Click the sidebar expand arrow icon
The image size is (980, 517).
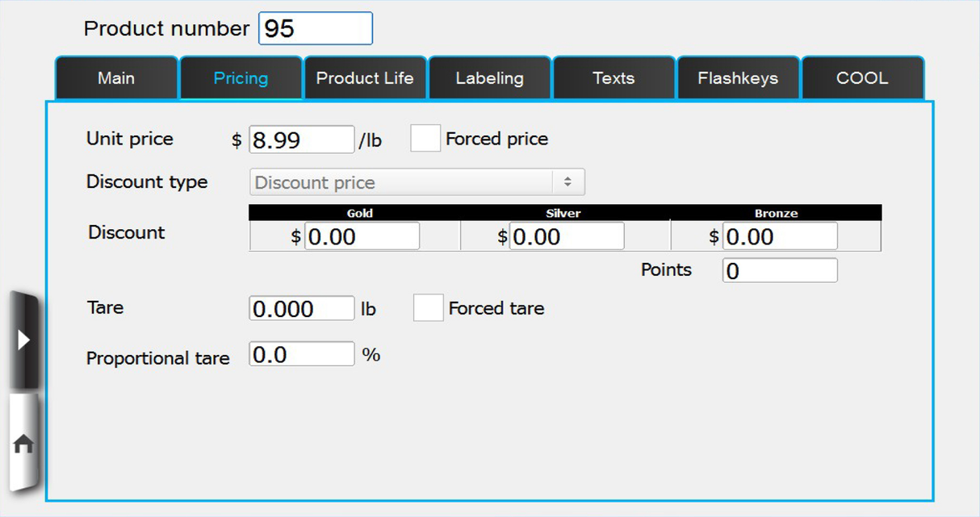point(24,340)
